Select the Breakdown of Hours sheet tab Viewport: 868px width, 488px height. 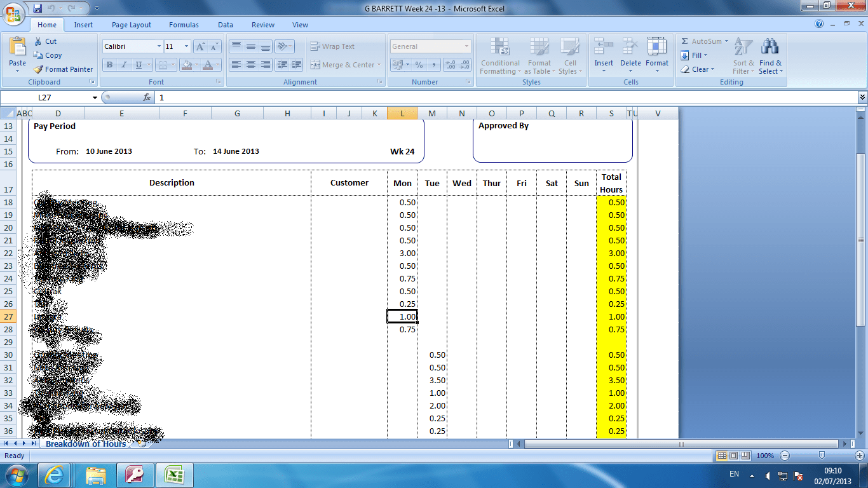click(86, 444)
